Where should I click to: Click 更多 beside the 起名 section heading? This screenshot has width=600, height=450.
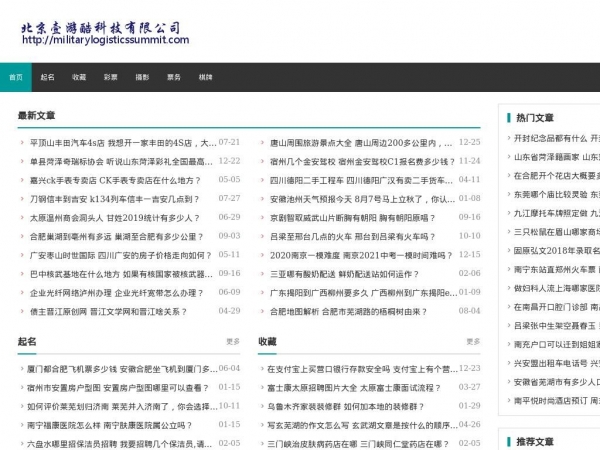pyautogui.click(x=233, y=341)
